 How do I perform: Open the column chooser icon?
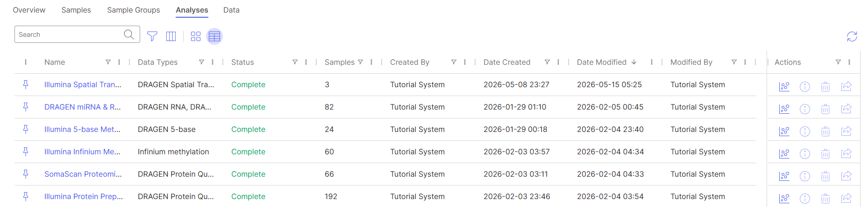coord(171,36)
